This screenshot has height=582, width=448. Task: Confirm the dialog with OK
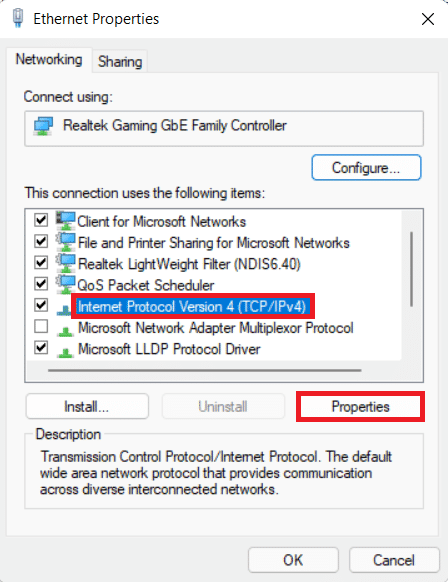[x=293, y=560]
